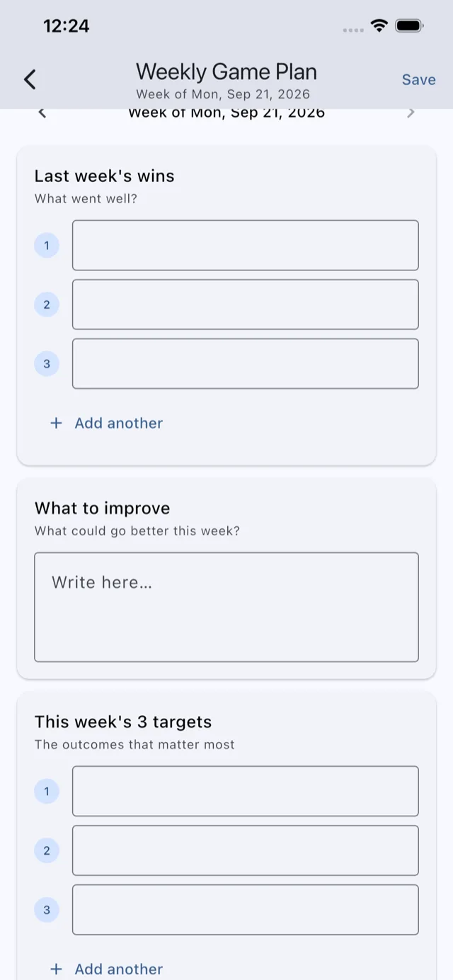Save the weekly game plan

418,79
